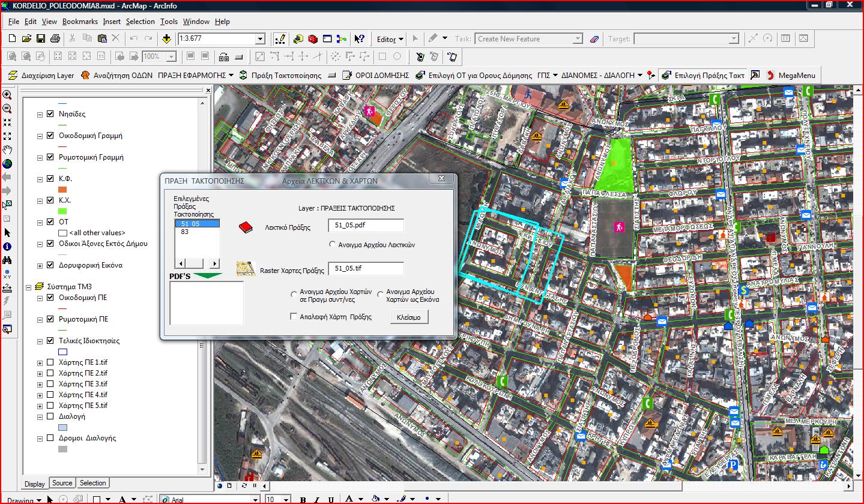Toggle the Δορυφορική Εικόνα layer checkbox
This screenshot has width=864, height=504.
(50, 265)
